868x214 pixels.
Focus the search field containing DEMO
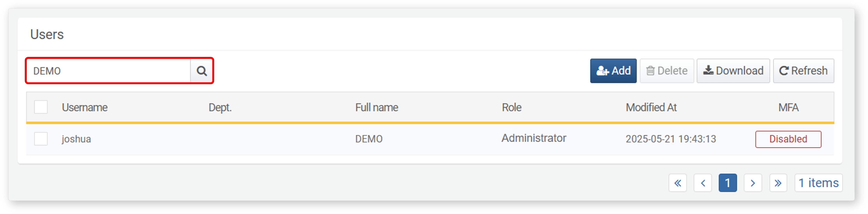108,71
